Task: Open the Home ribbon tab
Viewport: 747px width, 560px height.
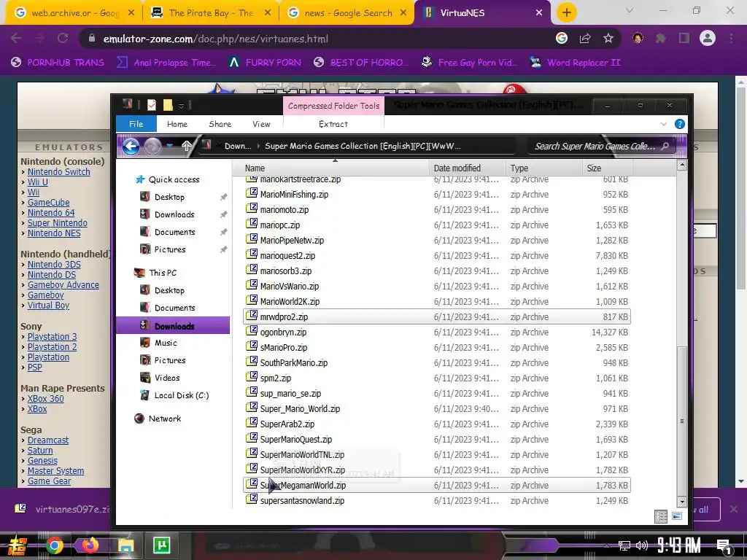Action: pyautogui.click(x=177, y=124)
